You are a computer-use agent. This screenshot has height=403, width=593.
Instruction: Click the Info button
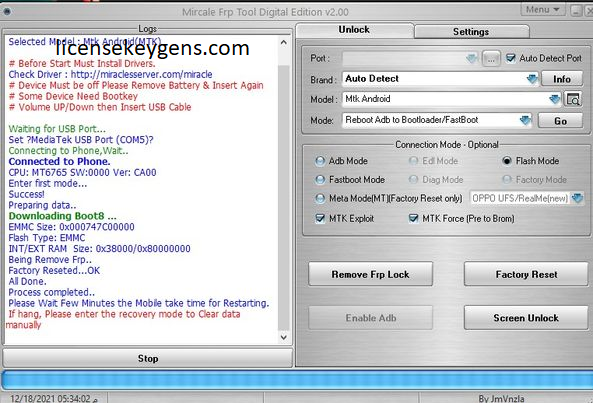(562, 79)
